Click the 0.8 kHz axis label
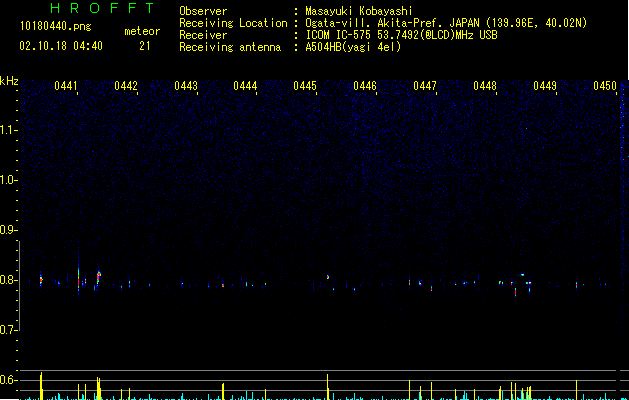Viewport: 629px width, 400px height. coord(8,280)
